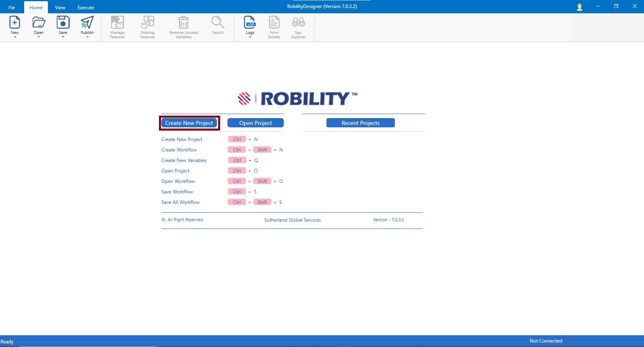Open the Spy Explorer binoculars
644x347 pixels.
tap(298, 23)
